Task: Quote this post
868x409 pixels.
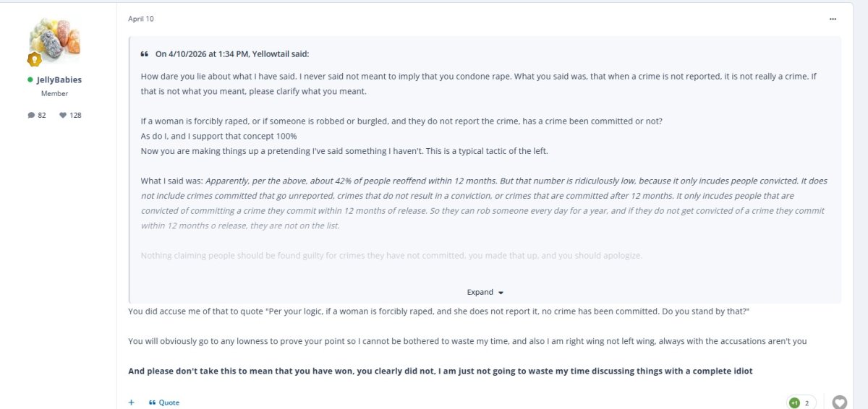Action: (x=164, y=402)
